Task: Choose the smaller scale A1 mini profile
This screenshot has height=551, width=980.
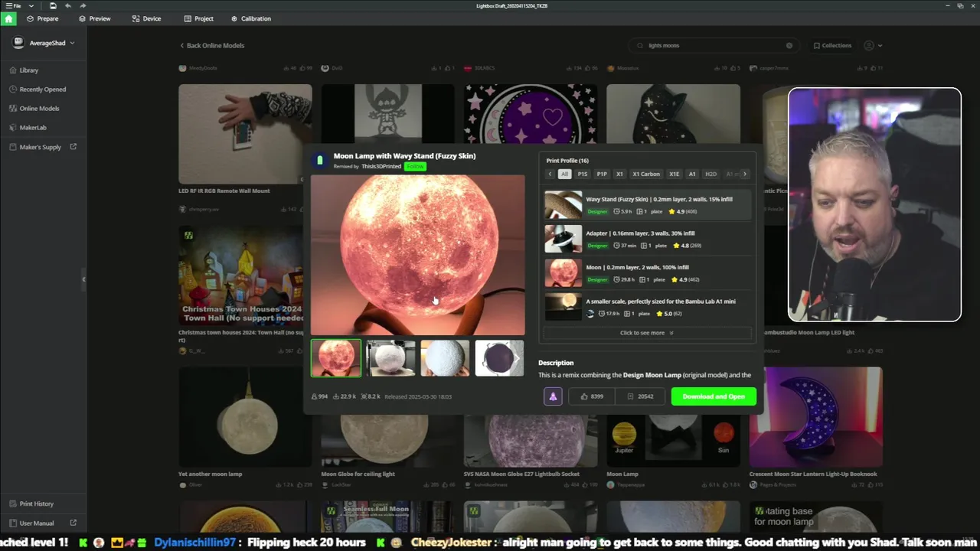Action: 648,307
